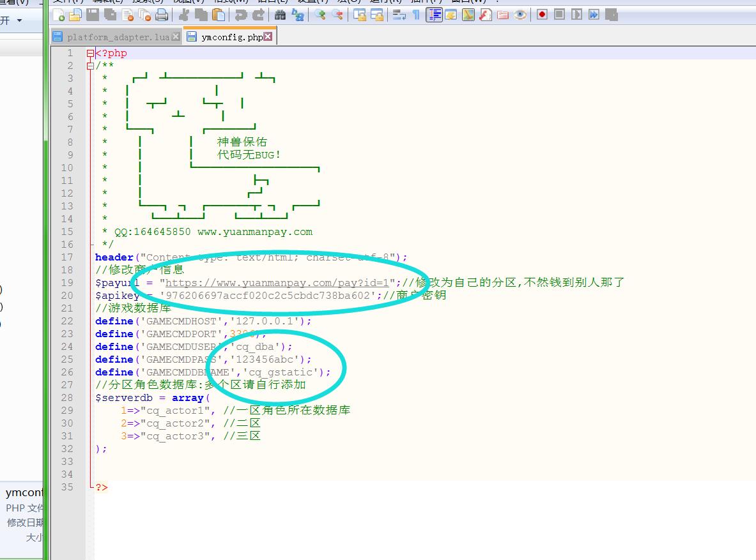This screenshot has width=756, height=560.
Task: Start macro recording with red dot
Action: tap(542, 15)
